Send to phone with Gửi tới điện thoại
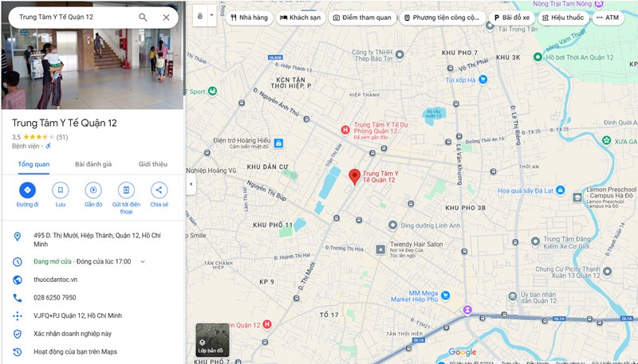 (126, 190)
